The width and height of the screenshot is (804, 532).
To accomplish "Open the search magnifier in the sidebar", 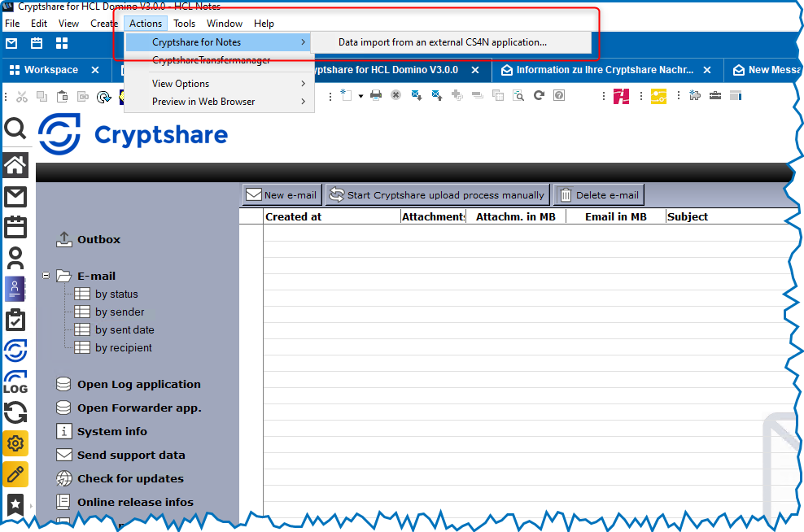I will (x=15, y=129).
